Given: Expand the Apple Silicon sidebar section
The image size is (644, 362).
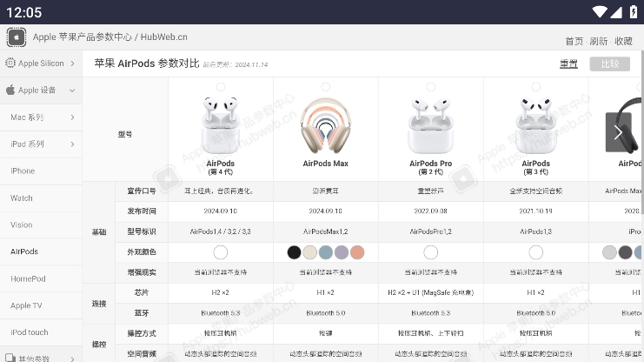Looking at the screenshot, I should pos(72,64).
